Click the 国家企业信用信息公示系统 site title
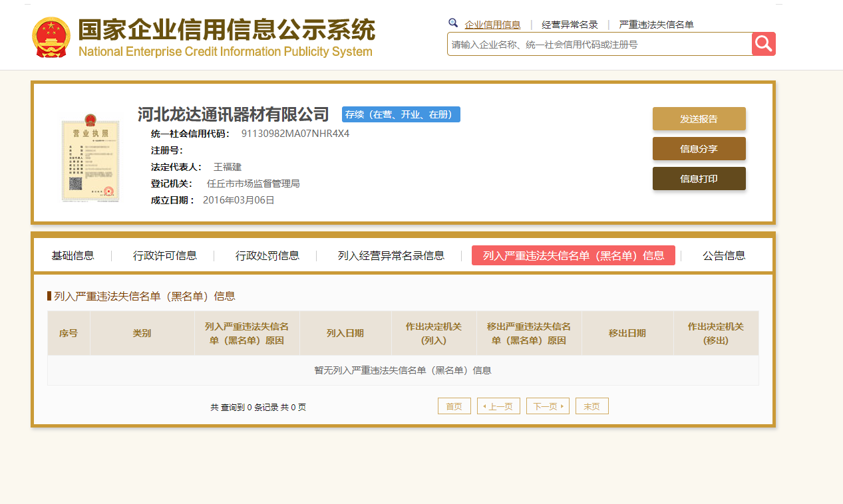This screenshot has height=504, width=843. tap(227, 30)
